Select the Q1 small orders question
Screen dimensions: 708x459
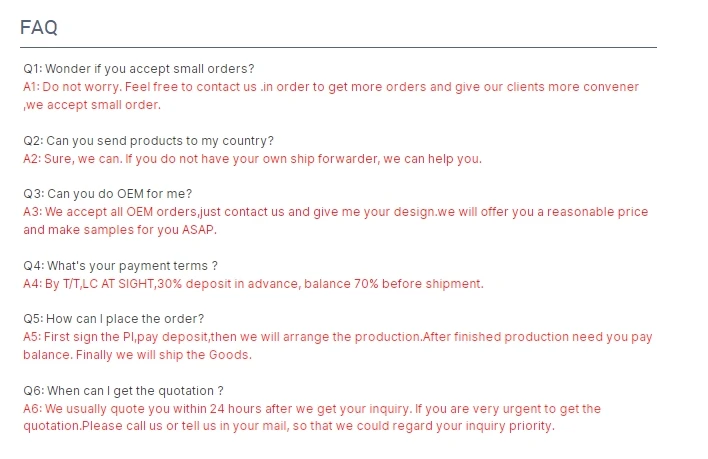coord(139,69)
